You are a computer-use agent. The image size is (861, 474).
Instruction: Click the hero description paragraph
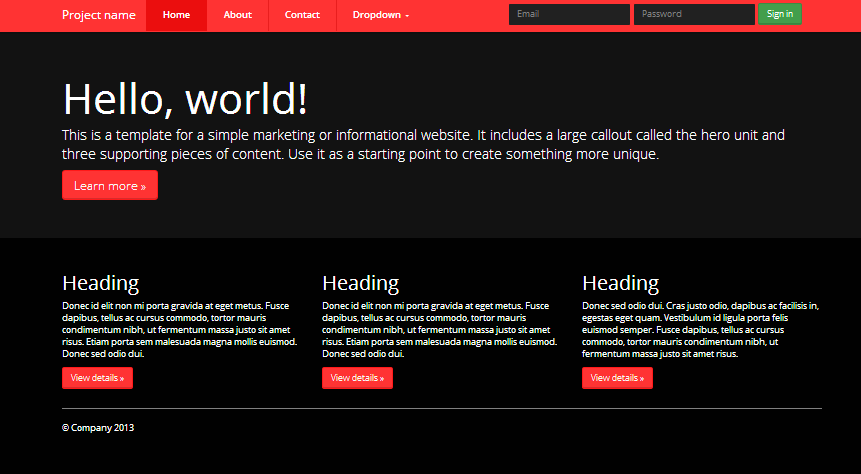[420, 144]
